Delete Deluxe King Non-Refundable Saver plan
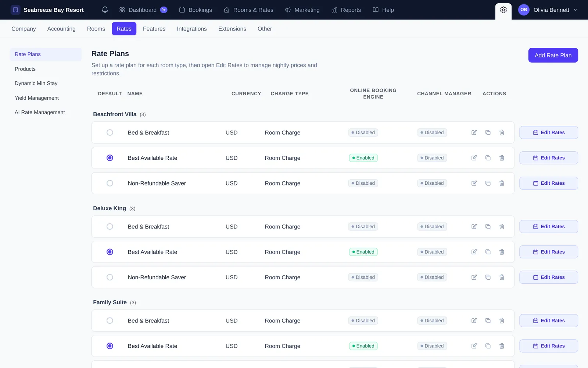The image size is (588, 368). pyautogui.click(x=502, y=277)
